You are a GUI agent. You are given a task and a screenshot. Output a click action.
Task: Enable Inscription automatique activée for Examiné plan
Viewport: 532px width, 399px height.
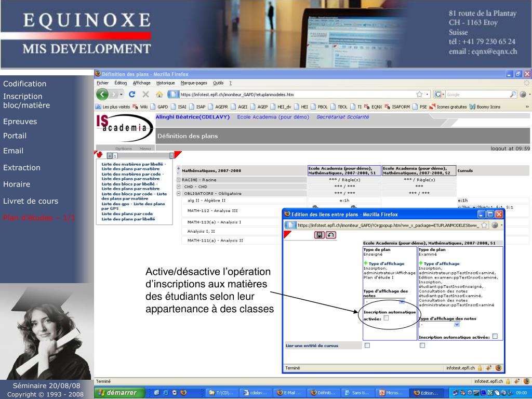[495, 336]
